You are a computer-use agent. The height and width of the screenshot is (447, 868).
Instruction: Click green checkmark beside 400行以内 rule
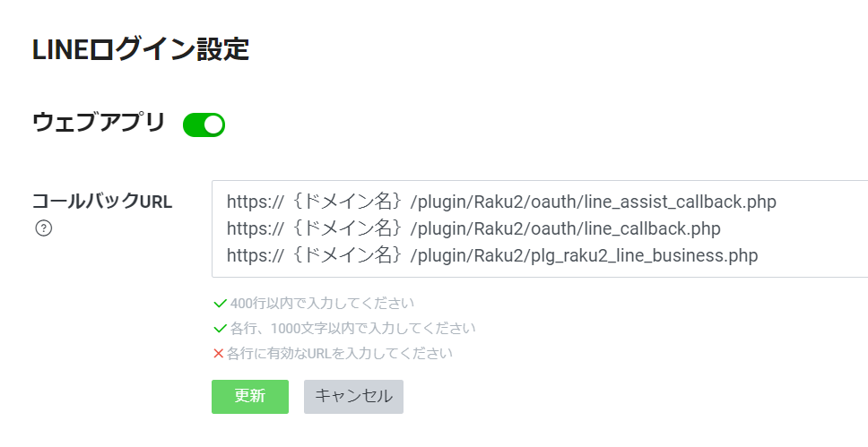click(220, 303)
